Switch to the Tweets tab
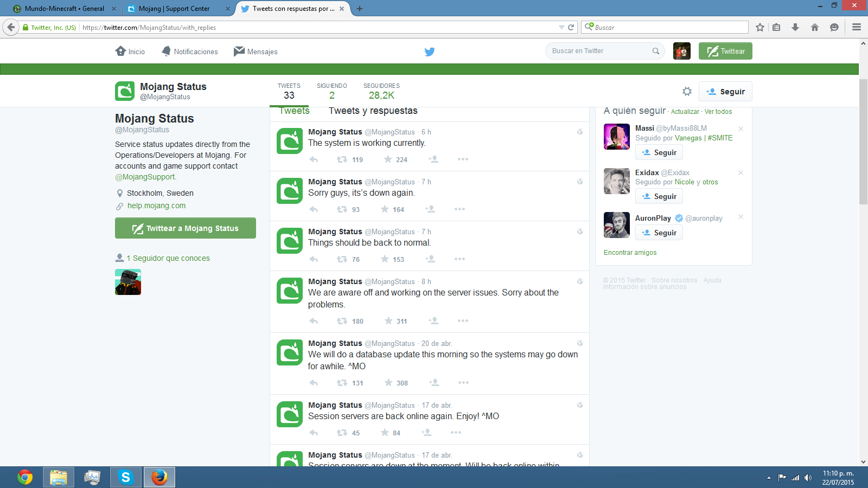Image resolution: width=868 pixels, height=488 pixels. 294,111
